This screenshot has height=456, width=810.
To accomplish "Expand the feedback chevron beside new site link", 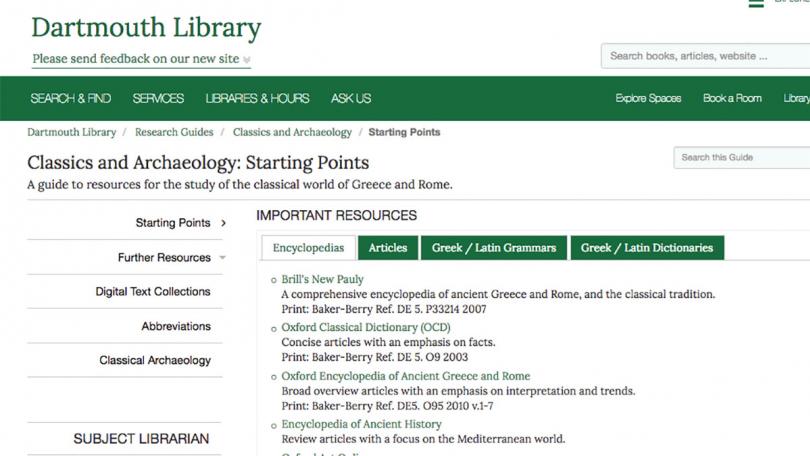I will coord(246,60).
